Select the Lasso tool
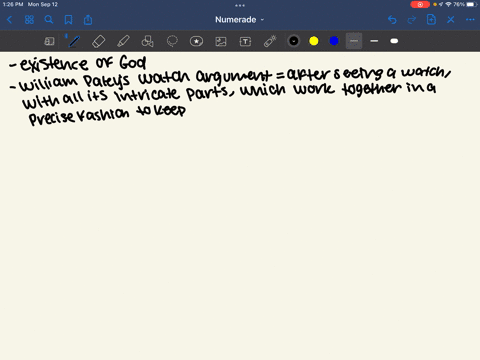Viewport: 480px width, 360px height. point(172,41)
